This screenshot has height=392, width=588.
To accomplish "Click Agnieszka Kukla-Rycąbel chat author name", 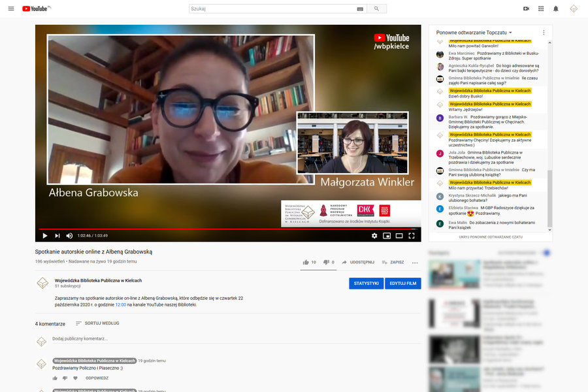I will (471, 65).
